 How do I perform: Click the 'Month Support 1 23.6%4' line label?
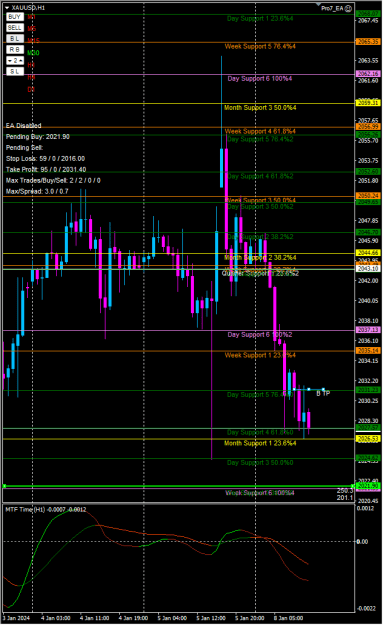tap(260, 443)
